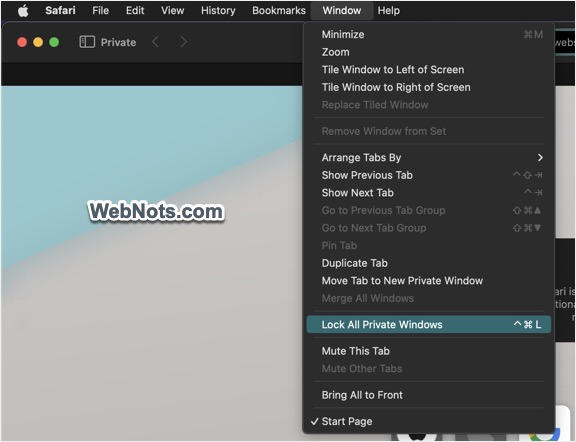Image resolution: width=576 pixels, height=442 pixels.
Task: Select the Zoom menu item
Action: coord(428,52)
